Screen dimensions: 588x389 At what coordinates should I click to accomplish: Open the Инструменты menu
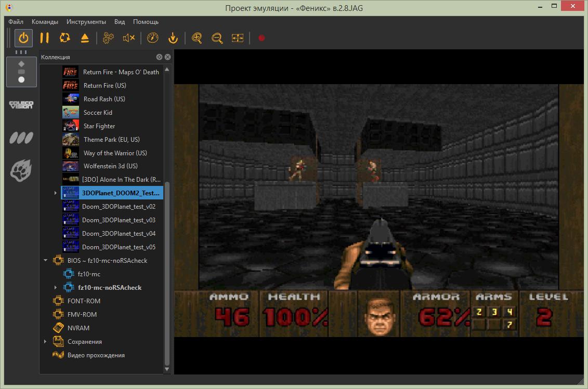click(x=86, y=22)
